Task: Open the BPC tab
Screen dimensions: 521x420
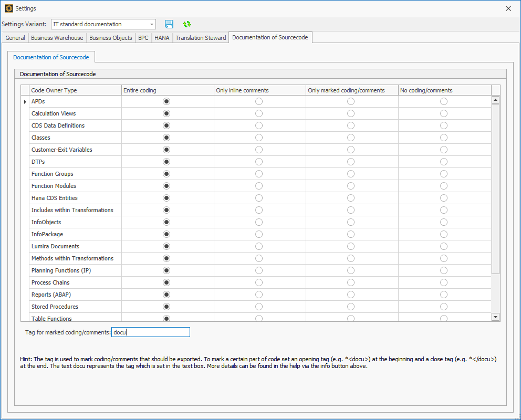Action: click(143, 37)
